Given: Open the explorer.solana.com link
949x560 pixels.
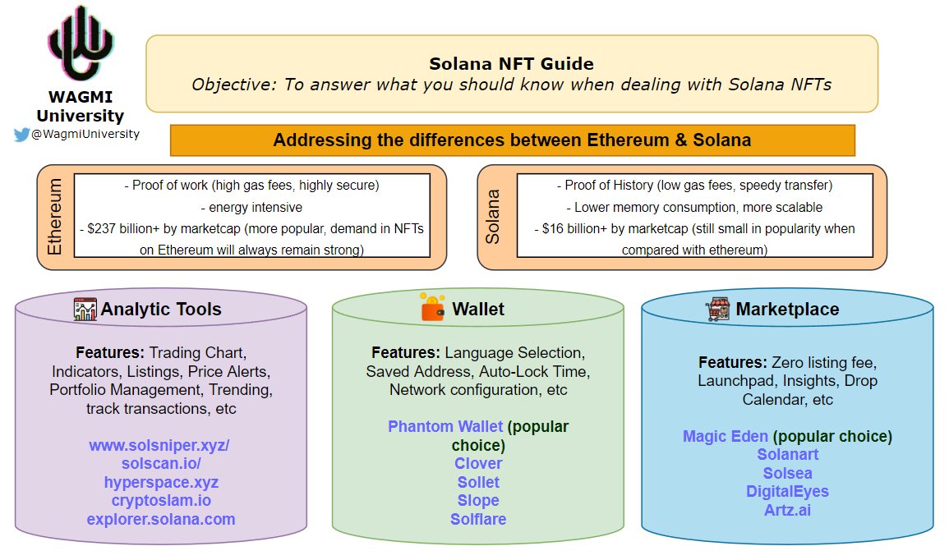Looking at the screenshot, I should (161, 520).
